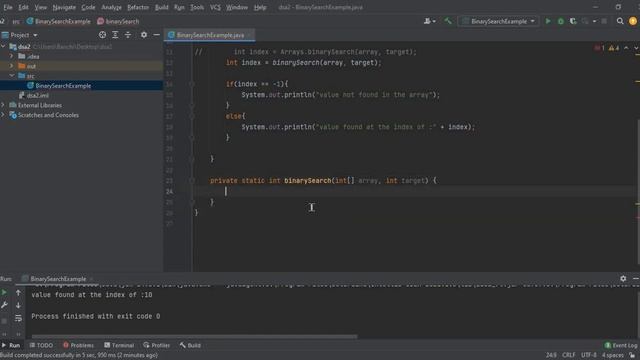Select dsa2.iml file in project tree
The height and width of the screenshot is (360, 640).
(x=38, y=96)
